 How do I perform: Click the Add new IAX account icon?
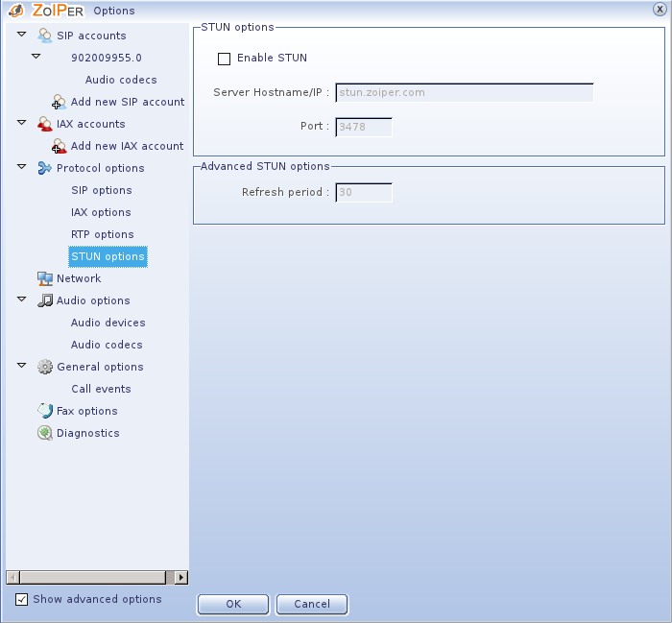click(x=60, y=146)
